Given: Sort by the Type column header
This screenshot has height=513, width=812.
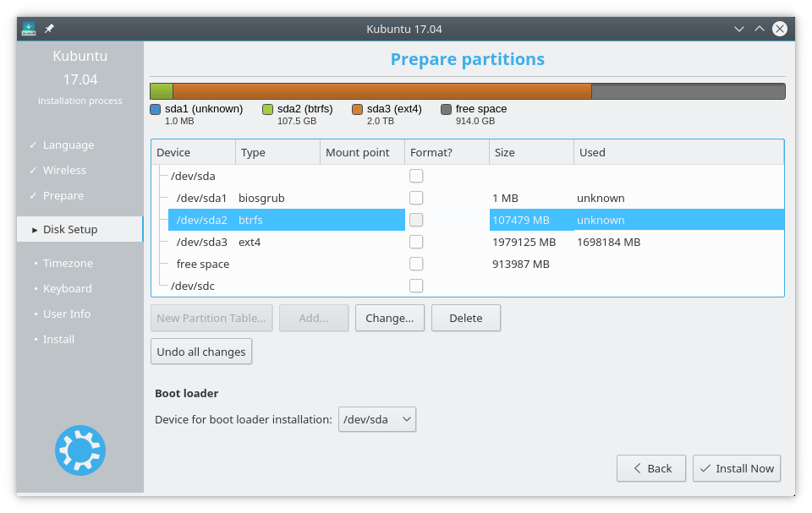Looking at the screenshot, I should pyautogui.click(x=278, y=152).
